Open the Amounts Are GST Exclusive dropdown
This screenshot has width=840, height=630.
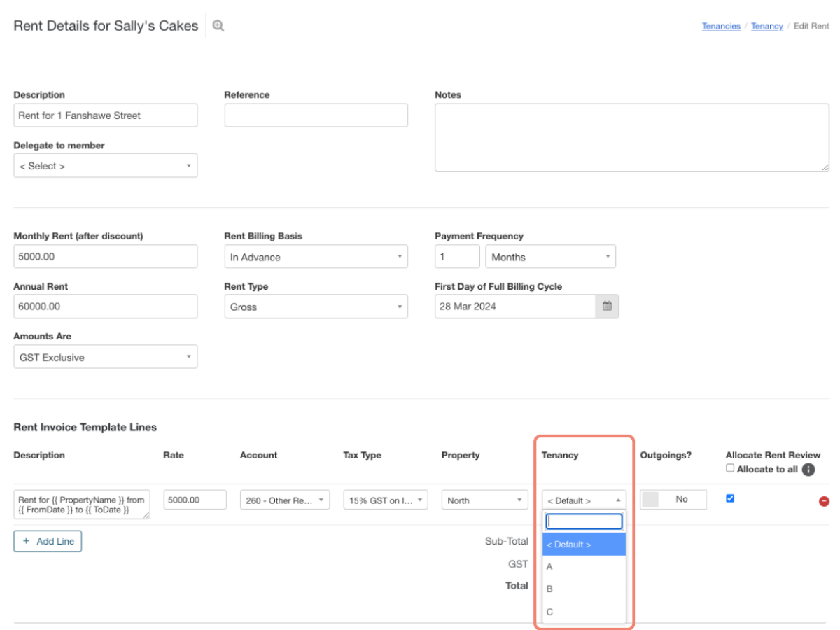(105, 357)
